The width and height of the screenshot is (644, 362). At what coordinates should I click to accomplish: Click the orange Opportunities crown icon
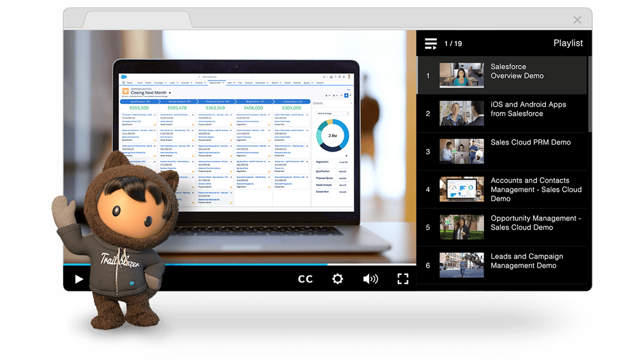click(125, 91)
